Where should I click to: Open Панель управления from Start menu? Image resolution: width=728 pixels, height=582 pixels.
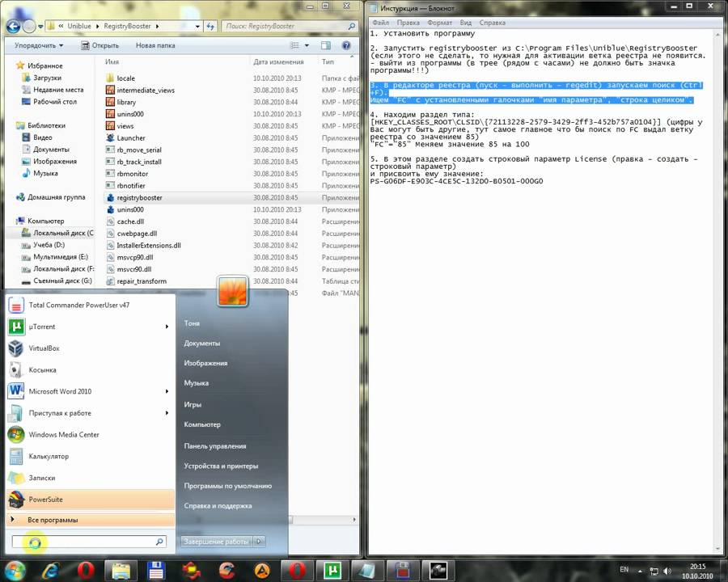click(x=215, y=446)
